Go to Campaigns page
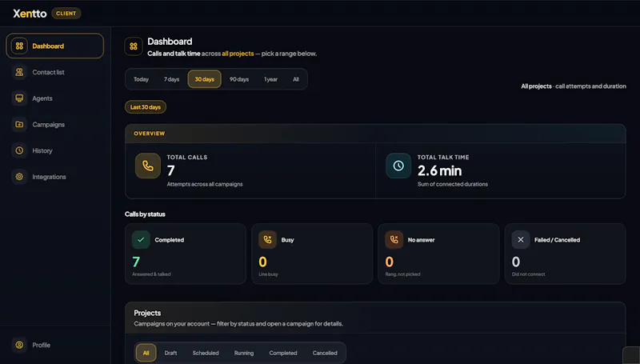 coord(54,125)
